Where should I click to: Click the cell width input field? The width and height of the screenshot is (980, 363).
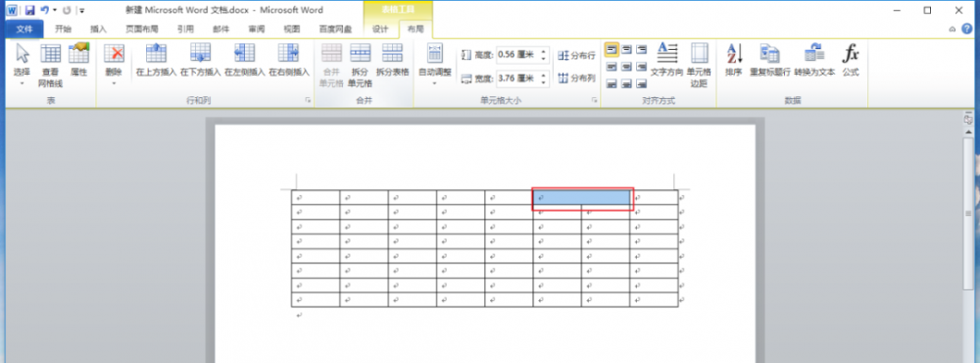point(517,78)
